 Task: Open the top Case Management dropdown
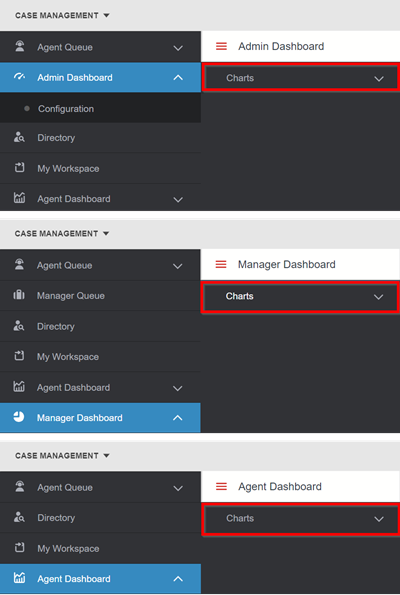coord(62,16)
